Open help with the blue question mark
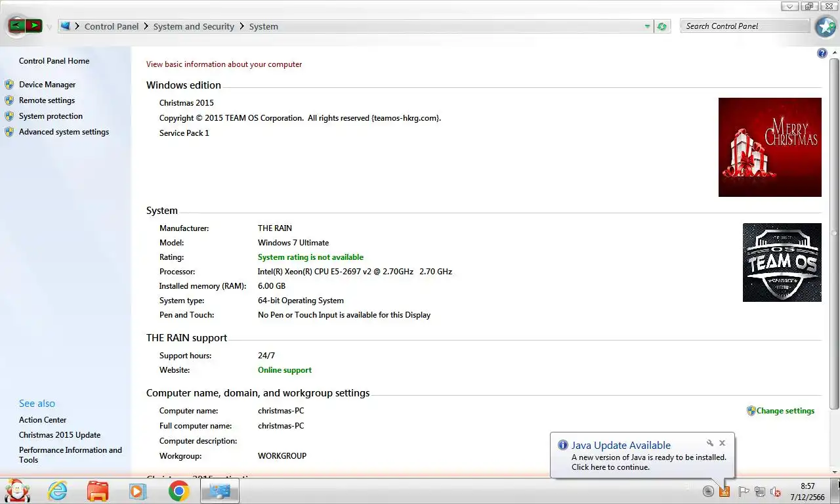 (x=822, y=53)
